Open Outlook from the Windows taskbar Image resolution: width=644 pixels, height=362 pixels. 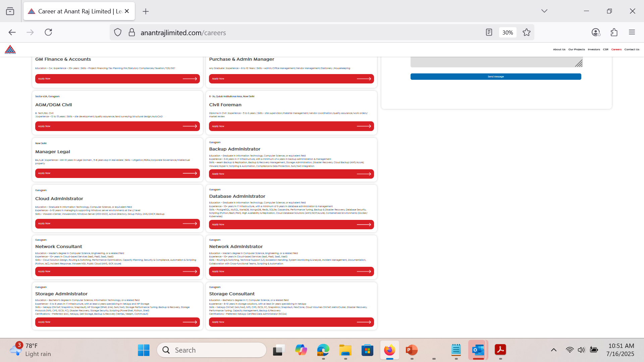point(478,350)
